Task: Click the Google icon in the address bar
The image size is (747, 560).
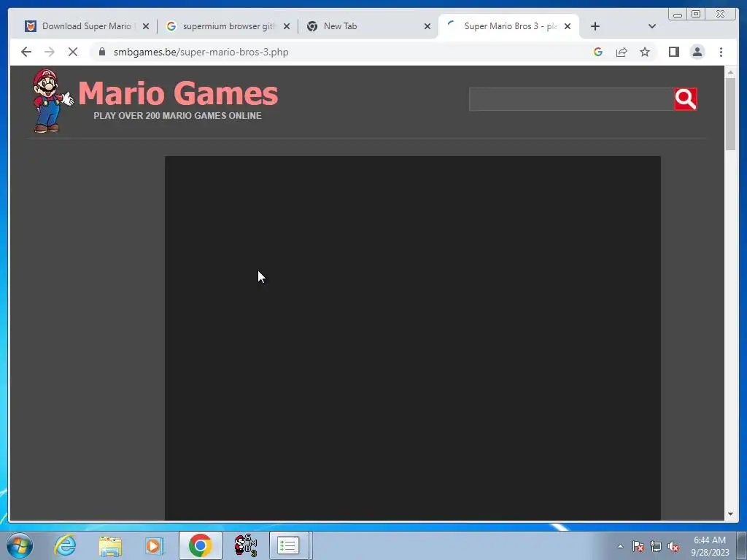Action: [598, 52]
